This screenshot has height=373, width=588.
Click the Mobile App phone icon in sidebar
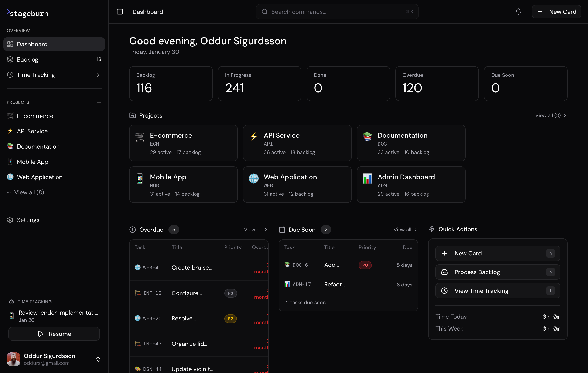10,161
